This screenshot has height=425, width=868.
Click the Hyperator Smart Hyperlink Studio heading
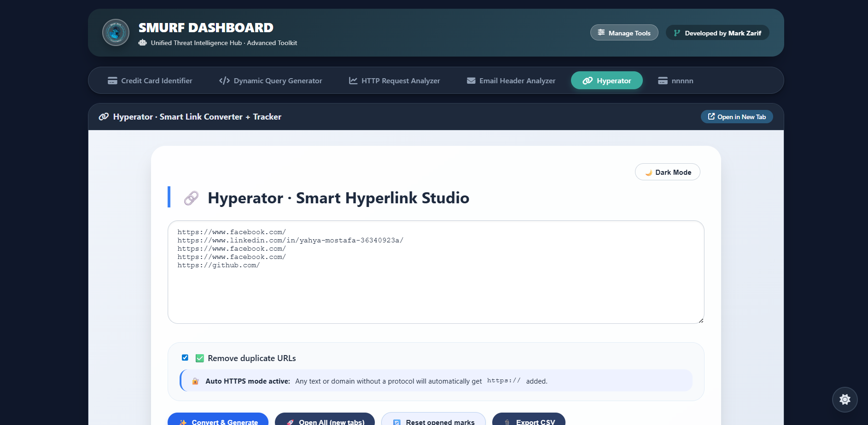(338, 198)
